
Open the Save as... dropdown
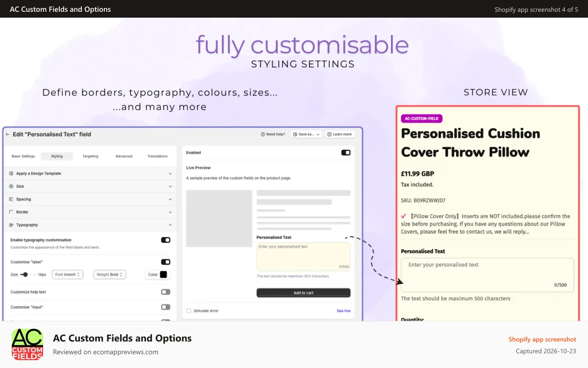coord(306,134)
